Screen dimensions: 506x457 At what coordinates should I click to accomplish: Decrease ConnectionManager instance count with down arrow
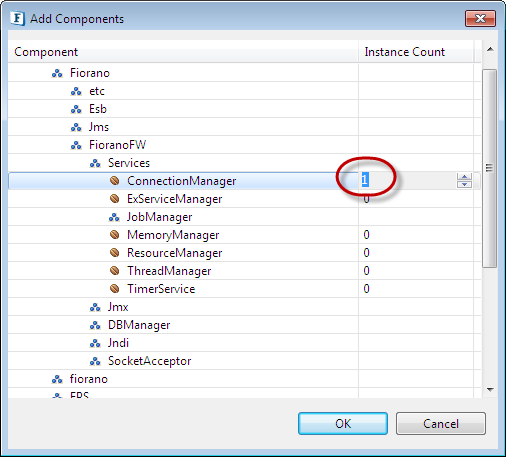pyautogui.click(x=464, y=184)
